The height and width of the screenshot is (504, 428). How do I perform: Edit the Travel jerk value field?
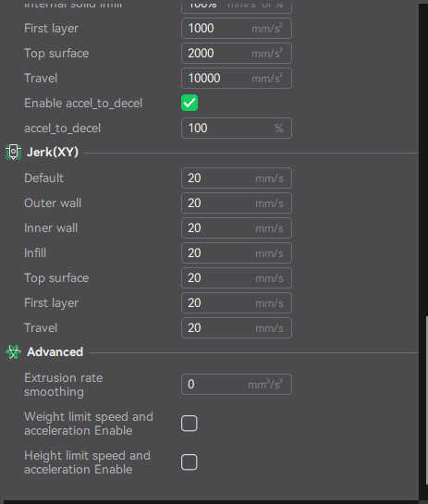click(237, 328)
